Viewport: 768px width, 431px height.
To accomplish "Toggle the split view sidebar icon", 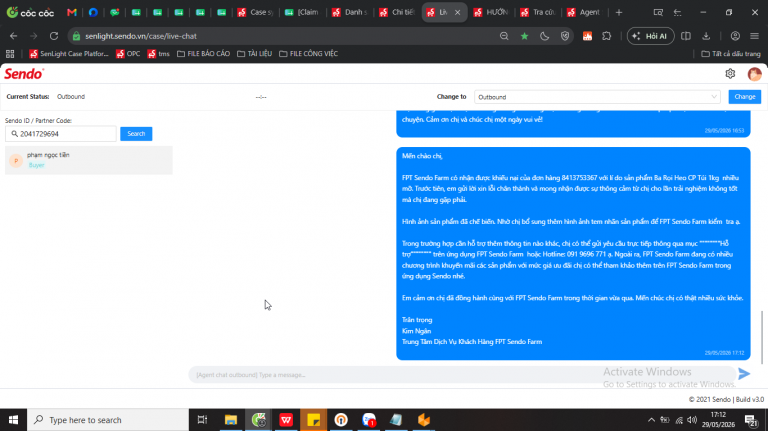I will point(686,36).
